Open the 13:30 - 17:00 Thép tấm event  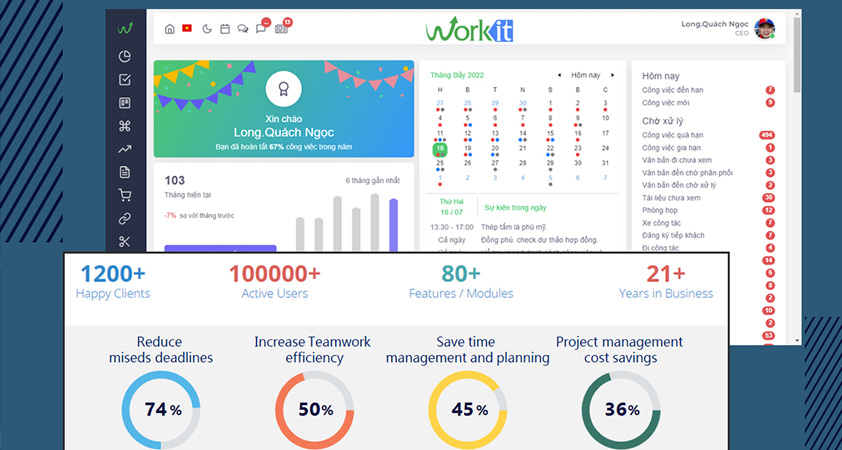489,227
